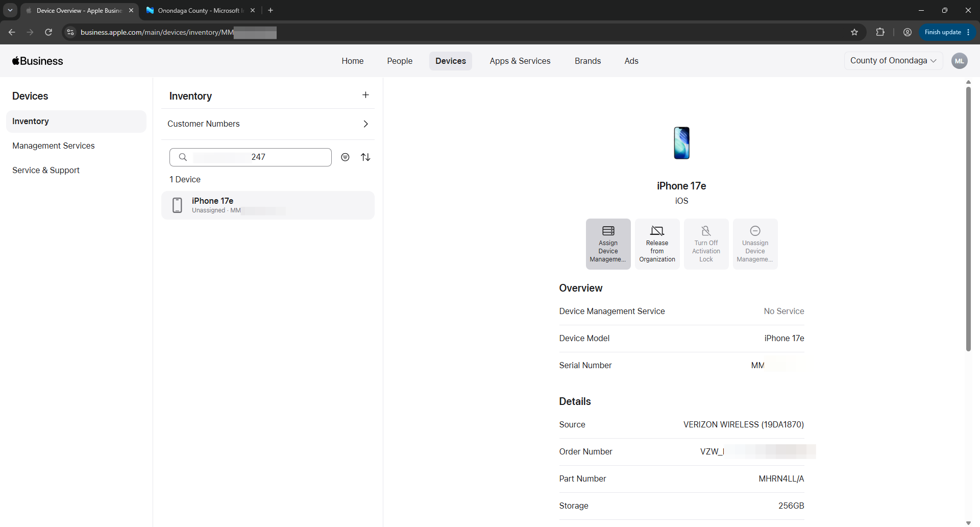Image resolution: width=980 pixels, height=527 pixels.
Task: Close the Onondaga County tab
Action: (x=253, y=10)
